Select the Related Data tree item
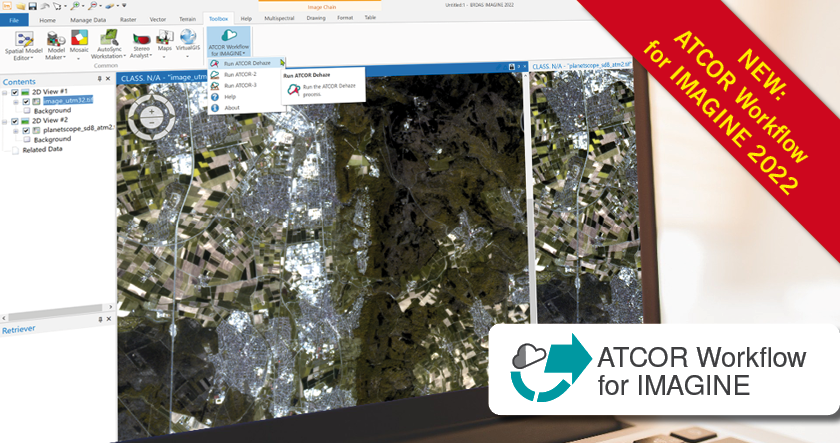 coord(42,150)
